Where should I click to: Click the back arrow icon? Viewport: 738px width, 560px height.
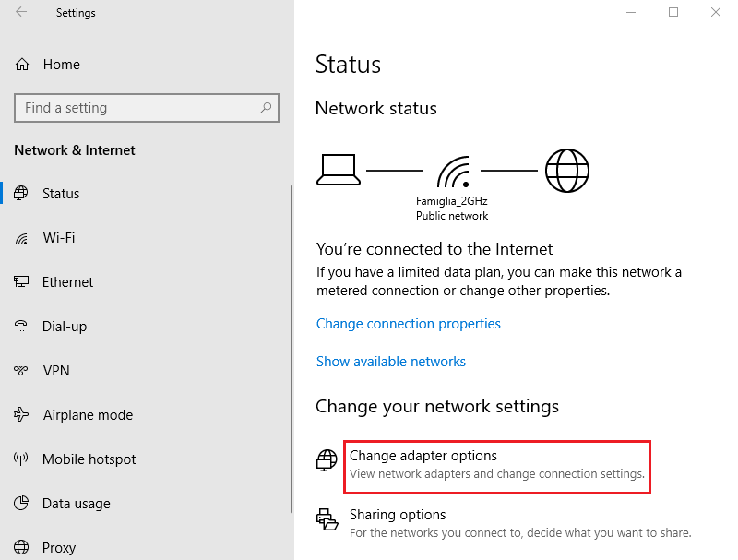coord(21,13)
